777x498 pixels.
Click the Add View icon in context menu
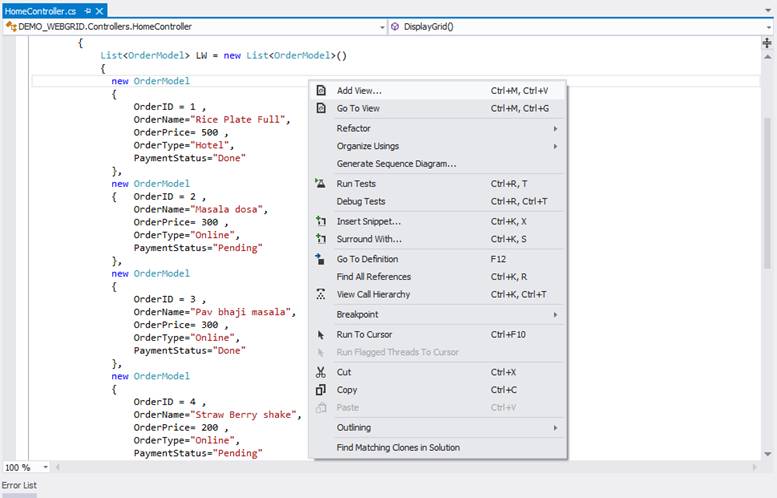click(321, 90)
